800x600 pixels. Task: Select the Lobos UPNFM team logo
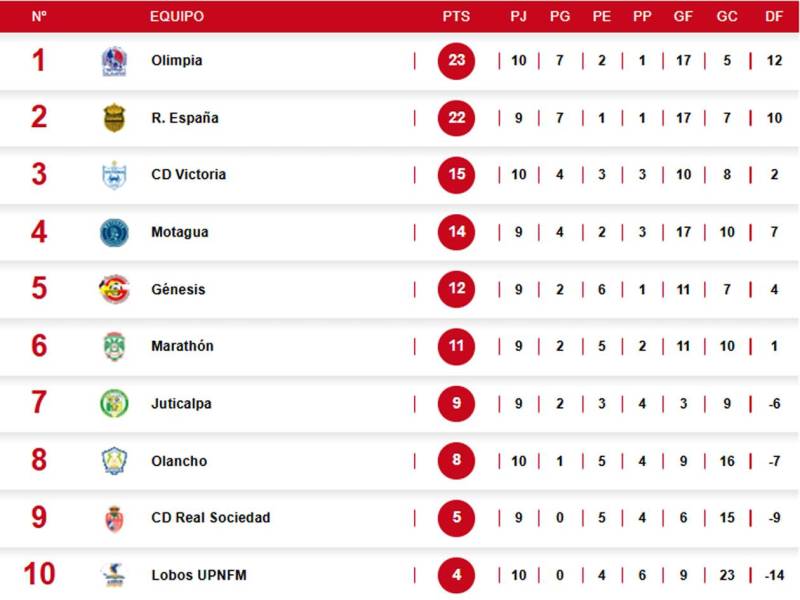pyautogui.click(x=114, y=575)
